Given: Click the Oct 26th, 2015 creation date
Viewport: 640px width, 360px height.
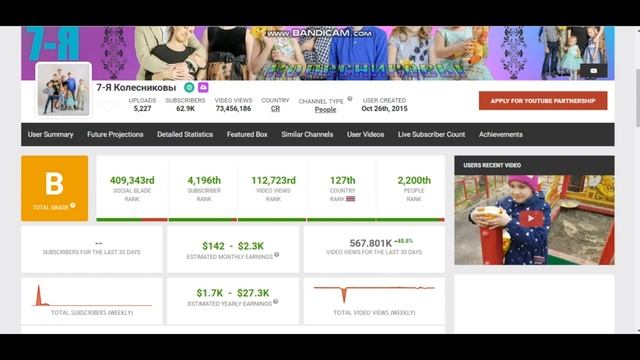Looking at the screenshot, I should point(384,109).
